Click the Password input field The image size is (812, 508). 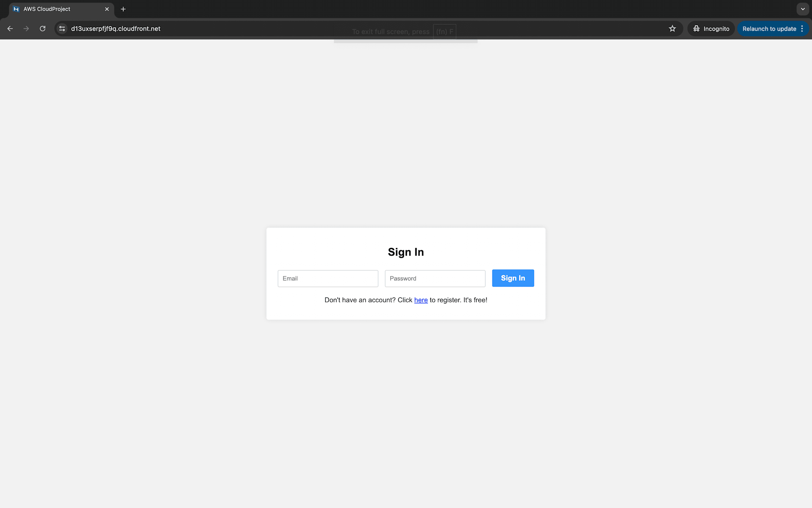(x=435, y=278)
